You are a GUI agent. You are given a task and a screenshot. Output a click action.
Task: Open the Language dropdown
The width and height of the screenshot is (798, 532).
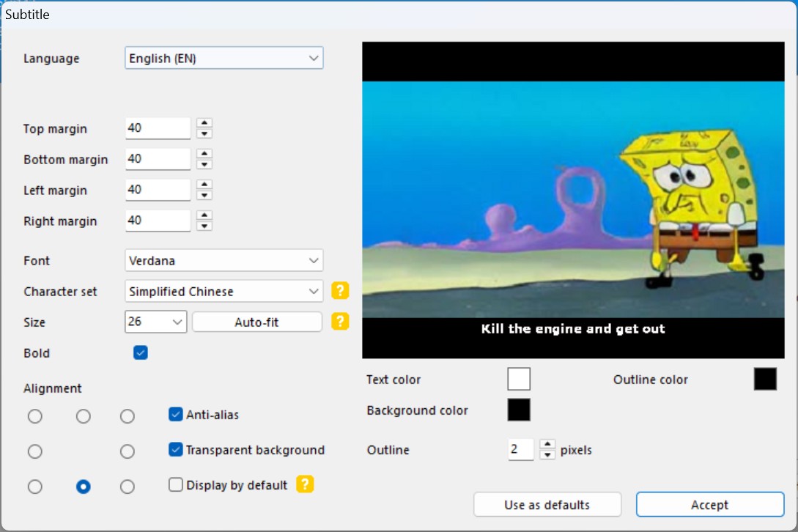tap(223, 58)
